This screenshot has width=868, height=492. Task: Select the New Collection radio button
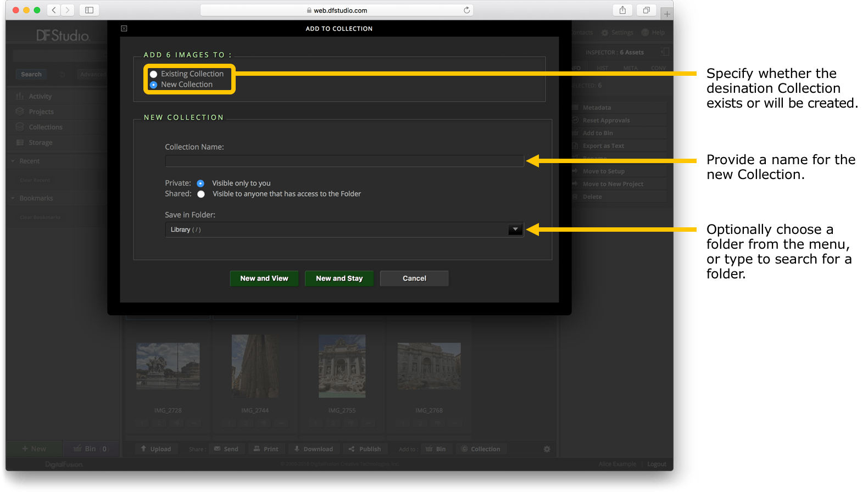click(x=154, y=85)
